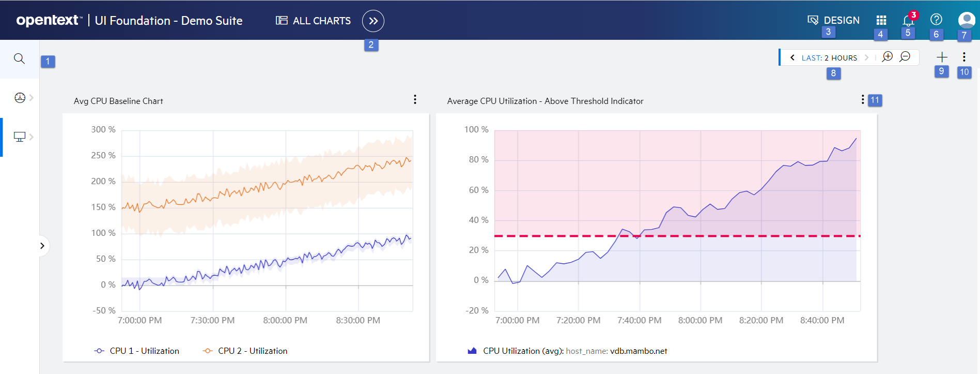This screenshot has height=374, width=980.
Task: Click the DESIGN button
Action: 834,20
